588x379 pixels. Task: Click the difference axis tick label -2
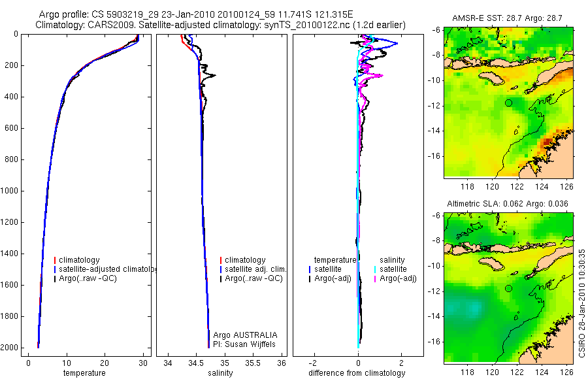(312, 363)
